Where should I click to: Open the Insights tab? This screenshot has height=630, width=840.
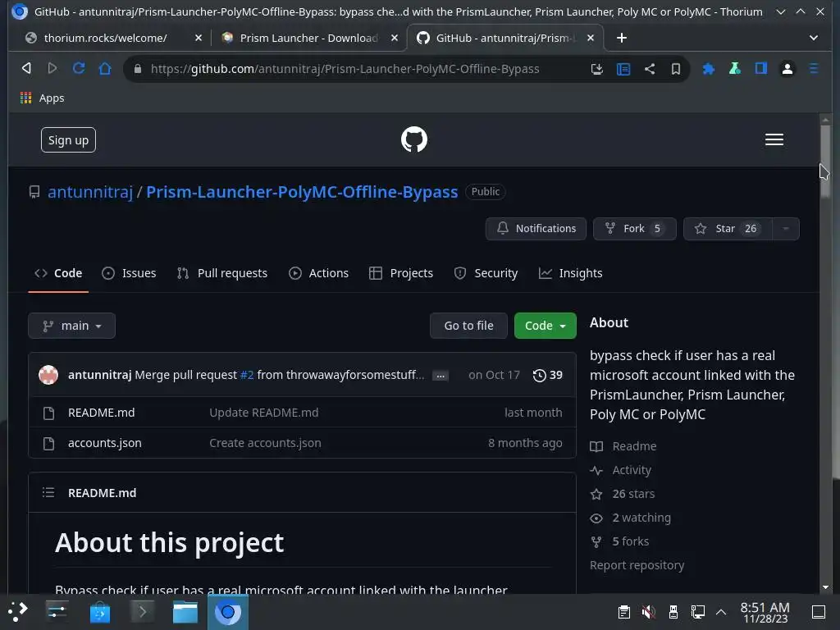(x=571, y=273)
